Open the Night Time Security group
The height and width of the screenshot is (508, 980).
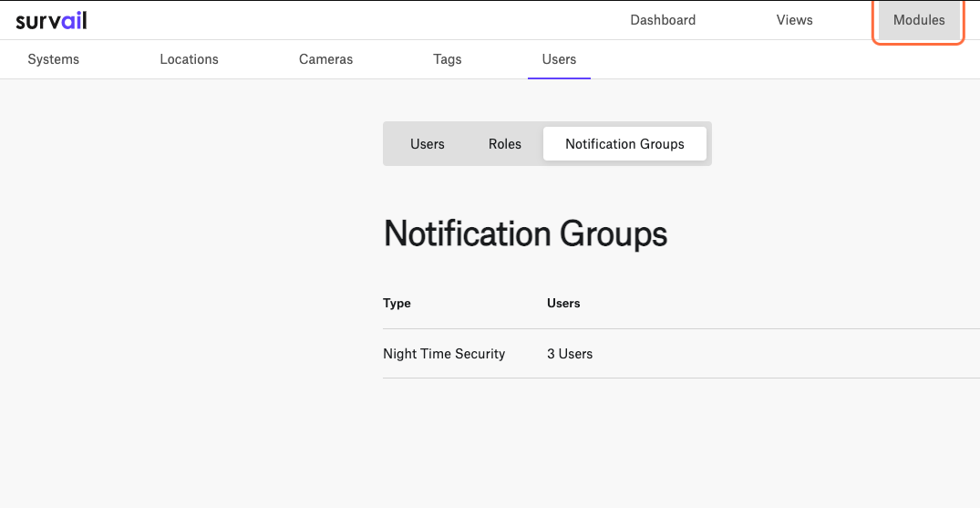point(444,354)
